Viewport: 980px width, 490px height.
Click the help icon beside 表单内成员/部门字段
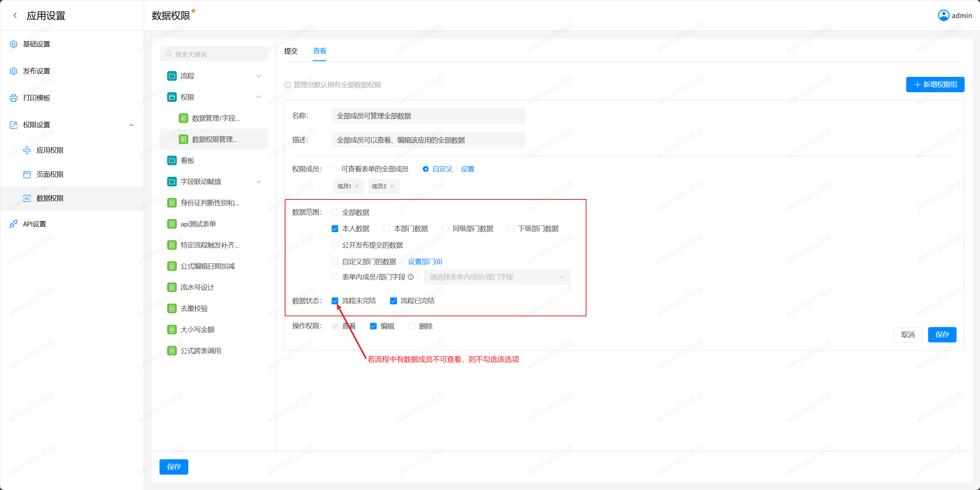click(411, 277)
